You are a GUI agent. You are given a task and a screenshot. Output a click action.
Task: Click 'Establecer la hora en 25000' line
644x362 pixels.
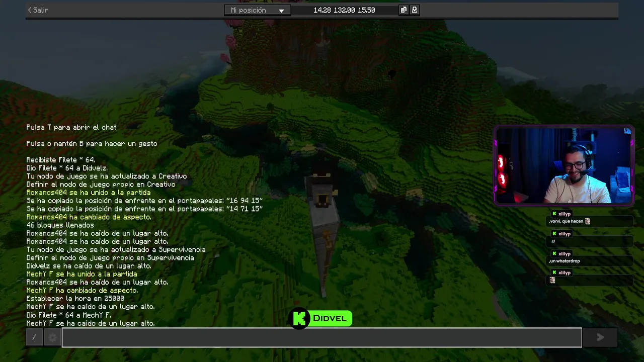point(75,299)
